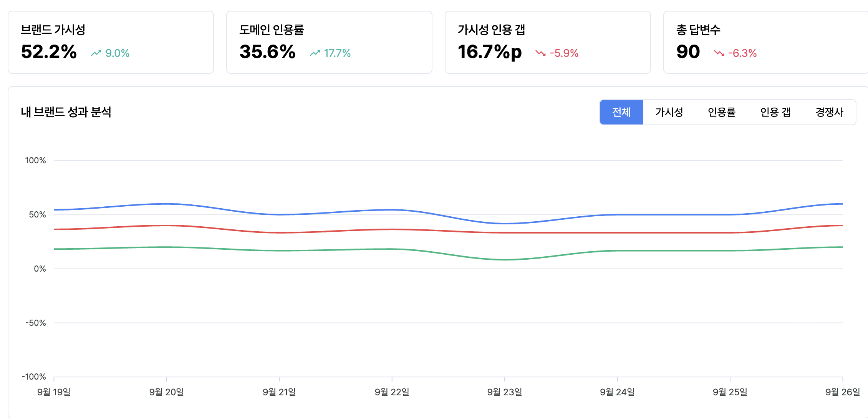Click the 브랜드 가시성 52.2% value

click(x=49, y=52)
